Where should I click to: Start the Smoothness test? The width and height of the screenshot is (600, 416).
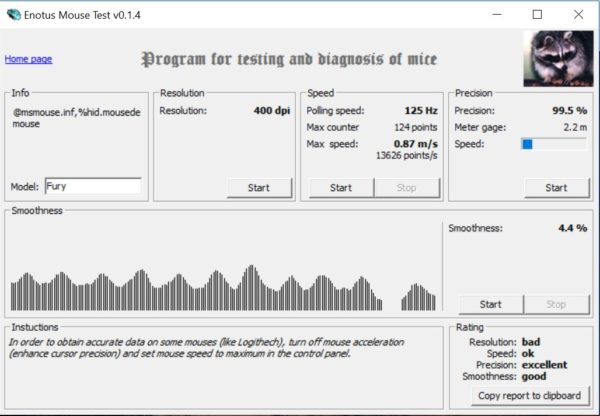[490, 304]
